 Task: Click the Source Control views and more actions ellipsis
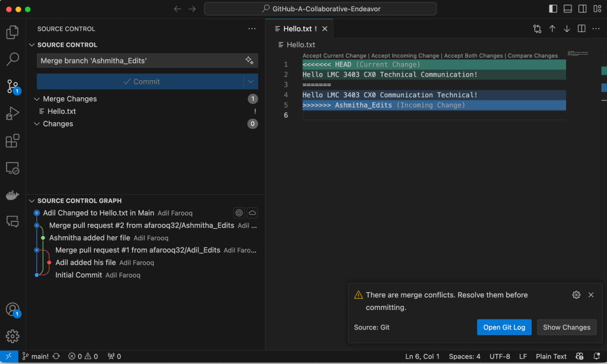252,29
